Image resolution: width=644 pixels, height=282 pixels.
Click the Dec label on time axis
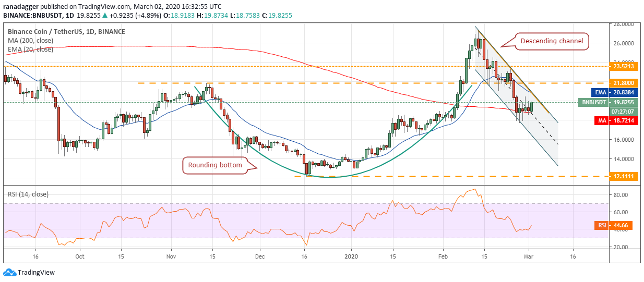(x=260, y=257)
